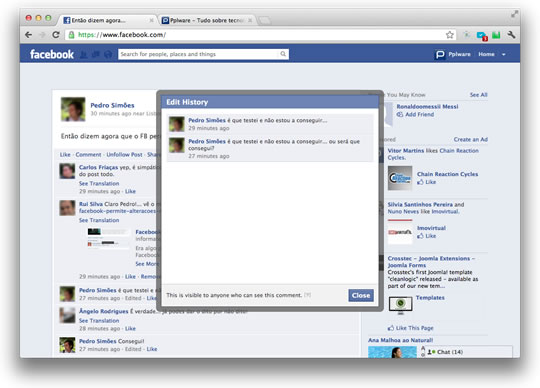Open the Chain Reaction Cycles page link
Viewport: 540px width, 388px height.
[x=447, y=174]
